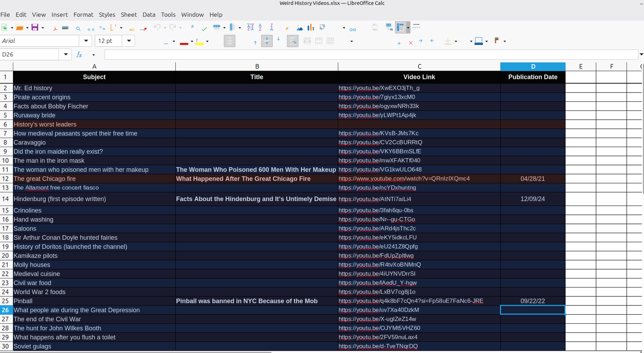Image resolution: width=644 pixels, height=353 pixels.
Task: Open the background color dropdown arrow
Action: tap(486, 41)
